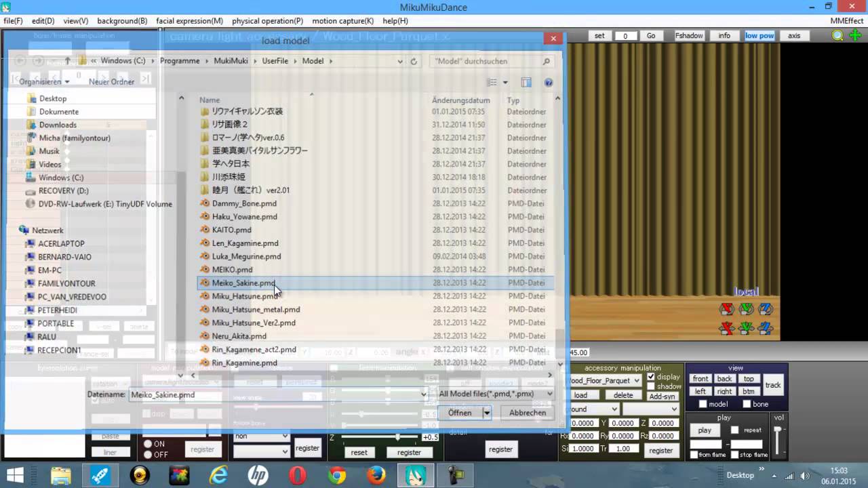The height and width of the screenshot is (488, 868).
Task: Click the search magnifier in Model search box
Action: click(547, 61)
